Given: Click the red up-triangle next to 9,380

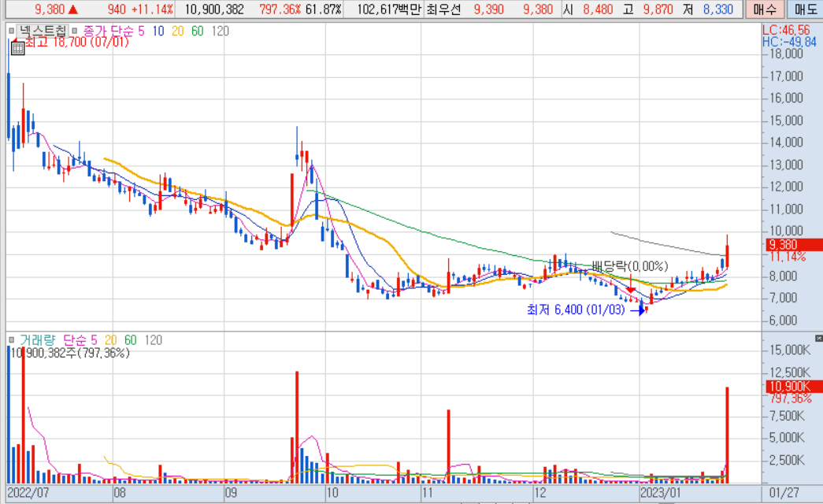Looking at the screenshot, I should pyautogui.click(x=73, y=9).
